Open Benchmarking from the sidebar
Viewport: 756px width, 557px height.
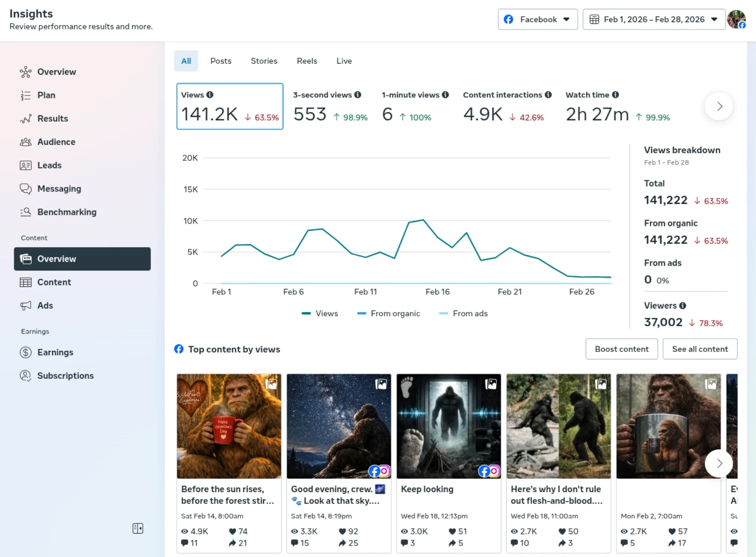click(x=67, y=212)
